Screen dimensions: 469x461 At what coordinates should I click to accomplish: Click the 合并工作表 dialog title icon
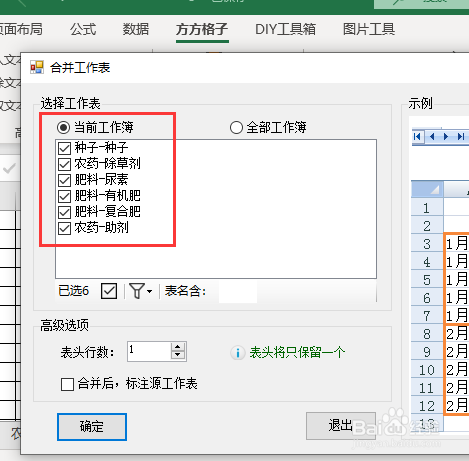point(37,67)
